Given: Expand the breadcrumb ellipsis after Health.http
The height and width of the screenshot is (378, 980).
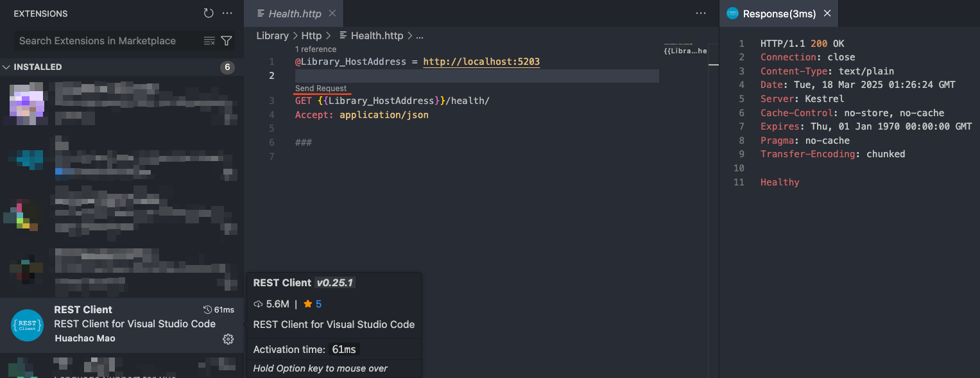Looking at the screenshot, I should click(x=420, y=35).
